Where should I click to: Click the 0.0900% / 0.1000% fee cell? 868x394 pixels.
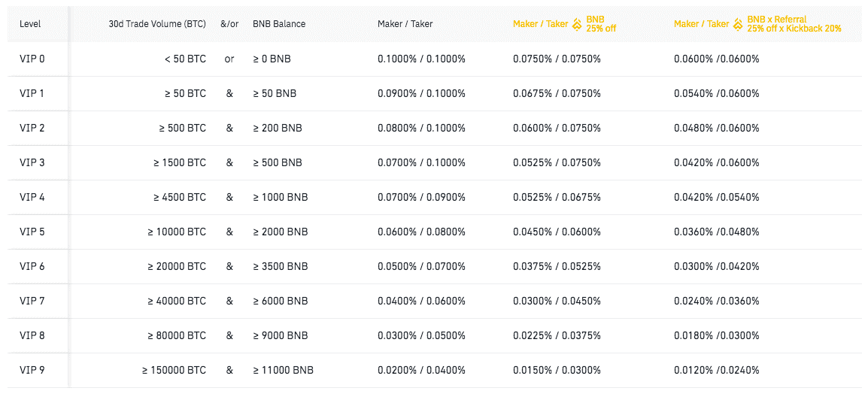click(421, 93)
